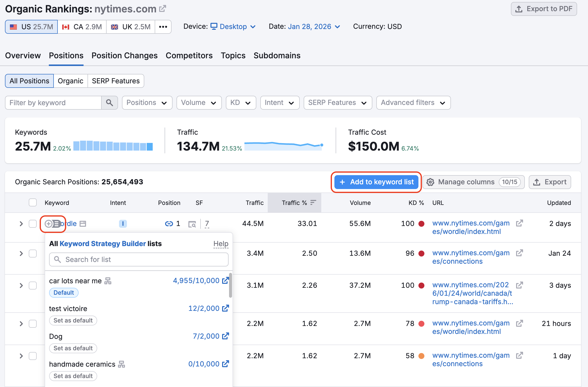
Task: Tick the select-all checkbox in table header
Action: click(33, 203)
